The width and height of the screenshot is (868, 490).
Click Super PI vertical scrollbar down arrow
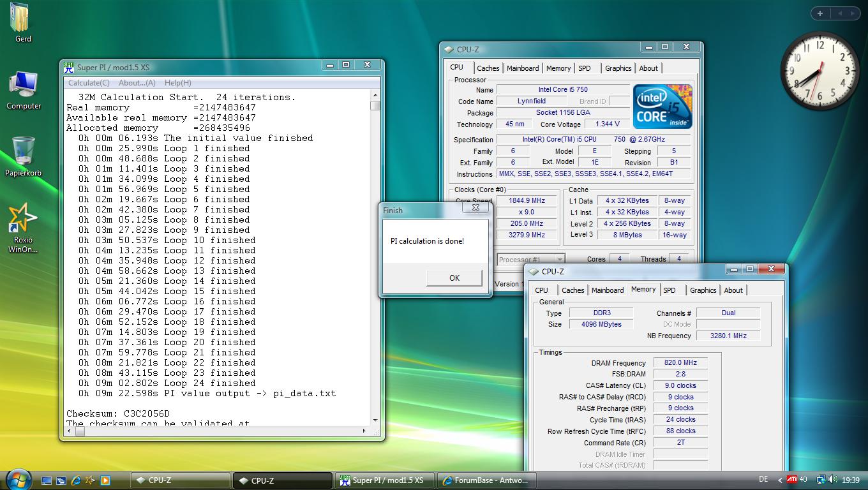point(375,420)
